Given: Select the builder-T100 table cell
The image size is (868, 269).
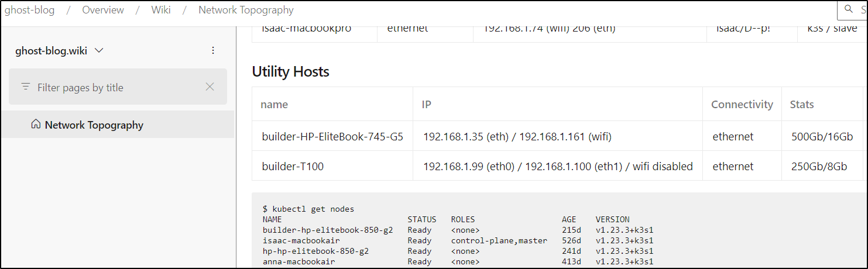Looking at the screenshot, I should [332, 166].
